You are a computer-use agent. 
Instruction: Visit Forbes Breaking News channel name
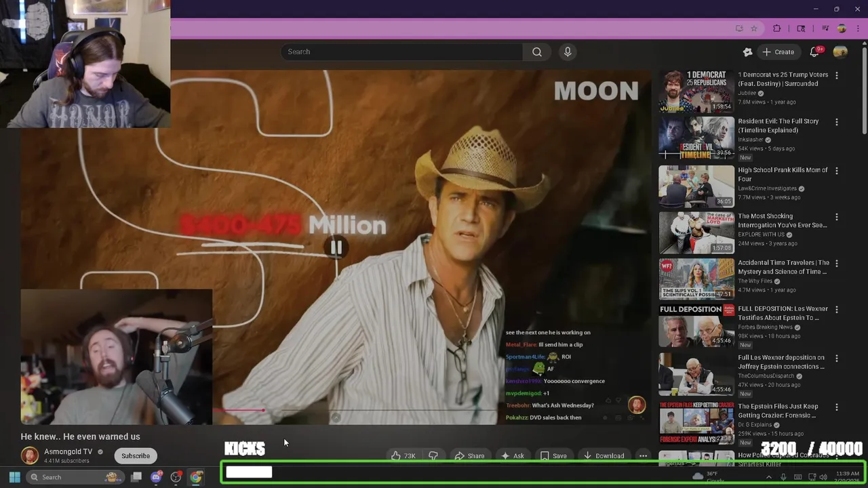765,327
